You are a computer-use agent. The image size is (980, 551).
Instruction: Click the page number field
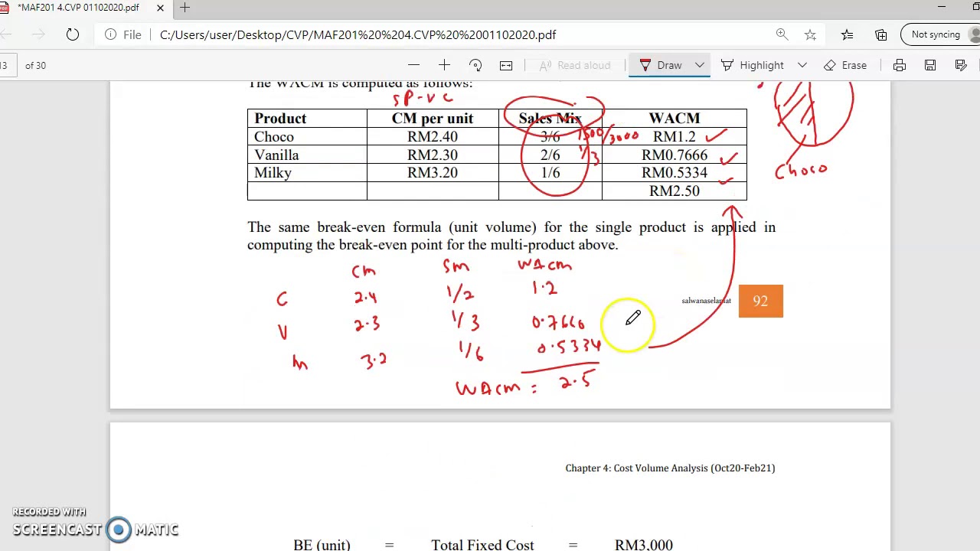(x=5, y=65)
